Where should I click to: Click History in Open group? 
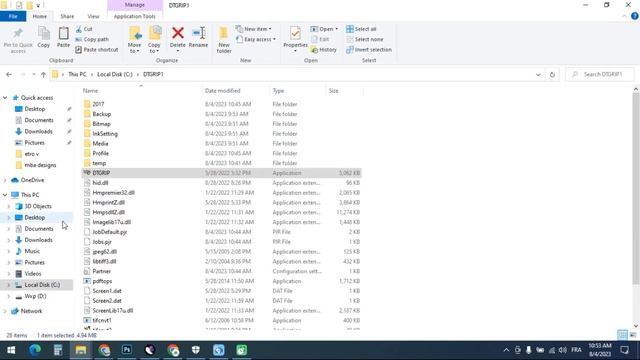click(324, 49)
